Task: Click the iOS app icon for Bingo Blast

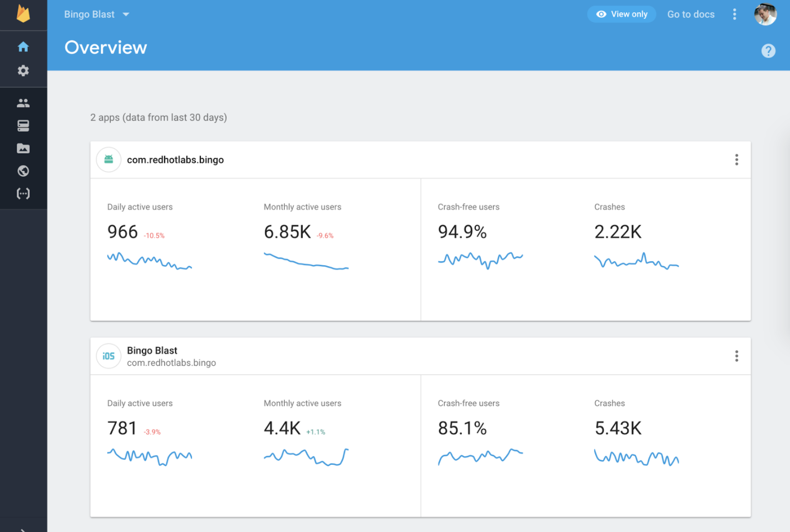Action: (108, 356)
